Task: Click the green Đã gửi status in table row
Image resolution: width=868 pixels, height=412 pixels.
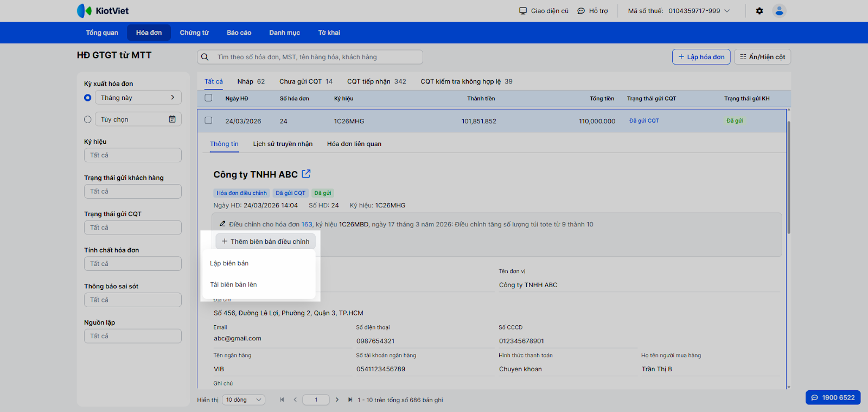Action: (x=735, y=121)
